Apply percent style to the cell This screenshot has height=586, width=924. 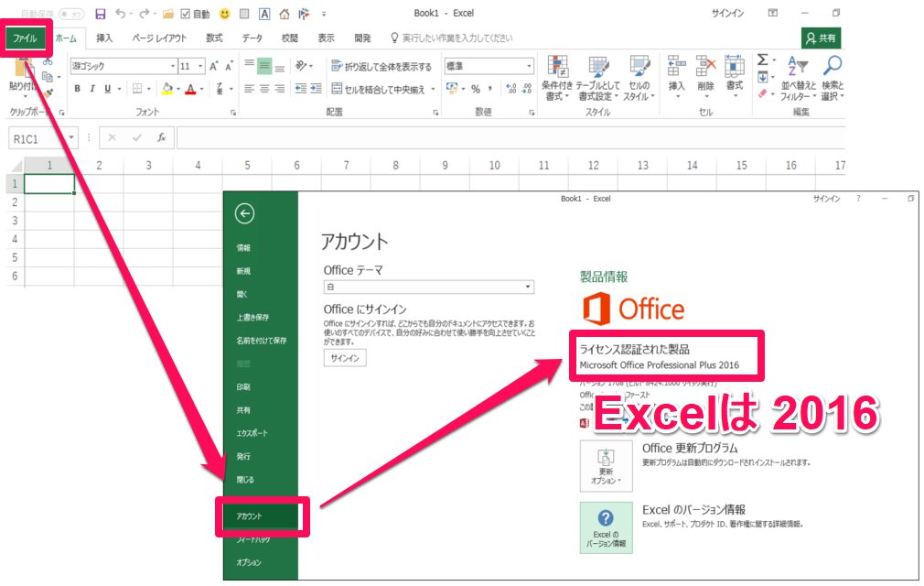click(x=476, y=89)
